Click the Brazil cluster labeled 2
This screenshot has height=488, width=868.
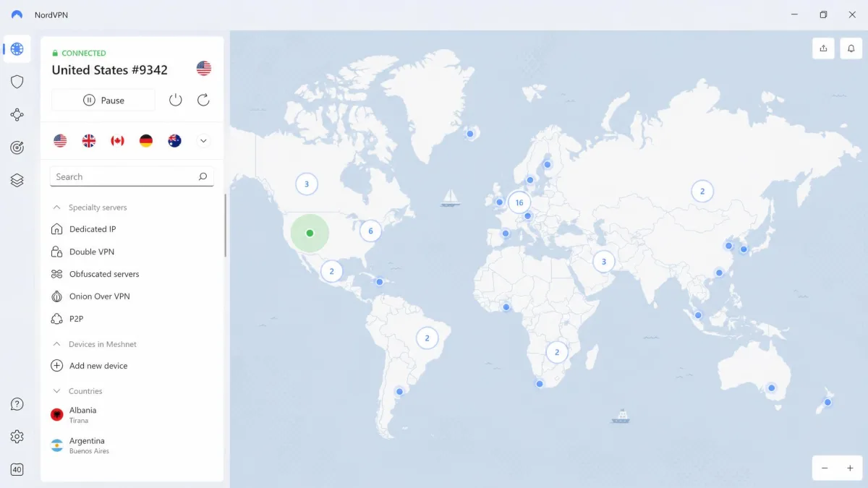click(427, 338)
